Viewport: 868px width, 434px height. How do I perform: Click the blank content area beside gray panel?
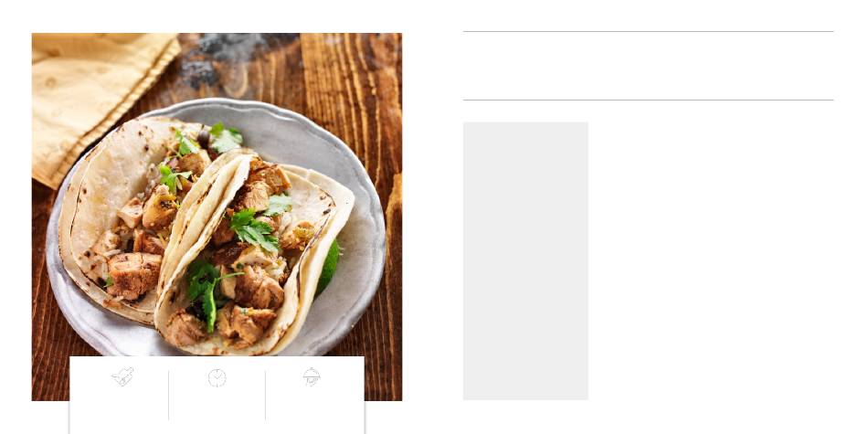coord(711,260)
